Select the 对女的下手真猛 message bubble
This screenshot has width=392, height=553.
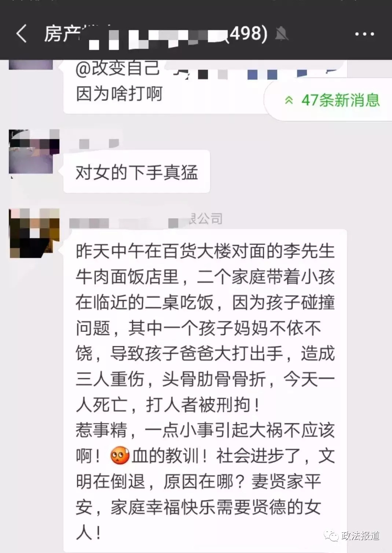coord(136,171)
